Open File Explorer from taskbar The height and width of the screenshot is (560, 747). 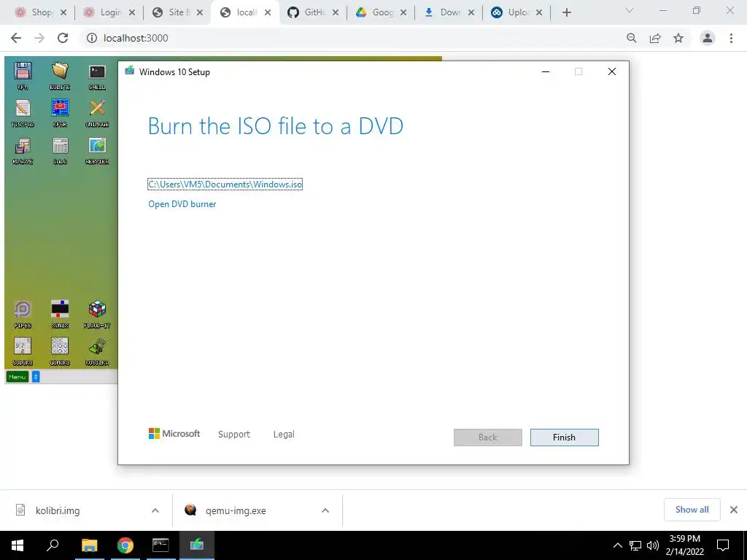tap(89, 545)
